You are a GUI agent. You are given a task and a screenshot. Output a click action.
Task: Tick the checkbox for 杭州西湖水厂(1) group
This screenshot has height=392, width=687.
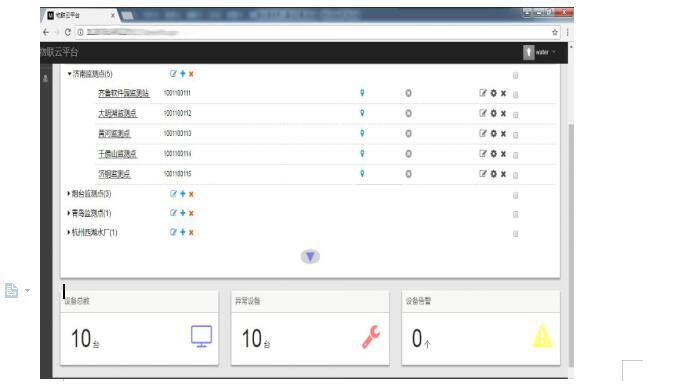[516, 233]
